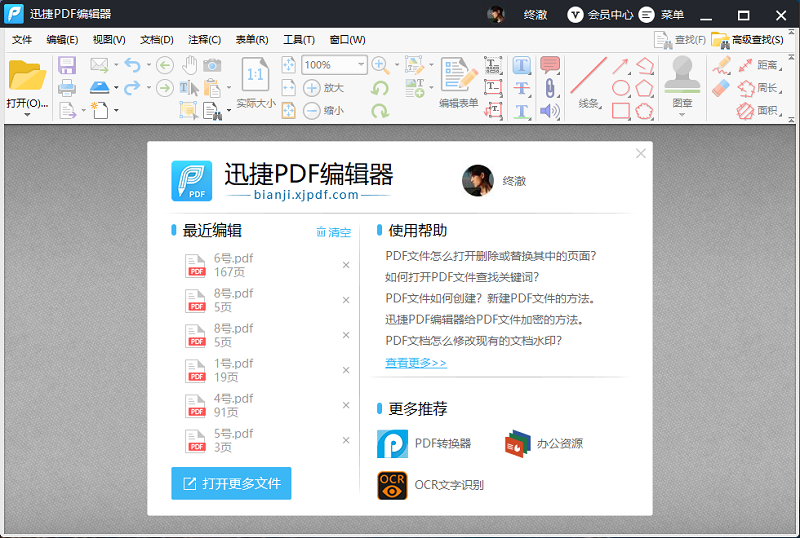Image resolution: width=800 pixels, height=538 pixels.
Task: Select the Pencil drawing tool
Action: pos(722,65)
